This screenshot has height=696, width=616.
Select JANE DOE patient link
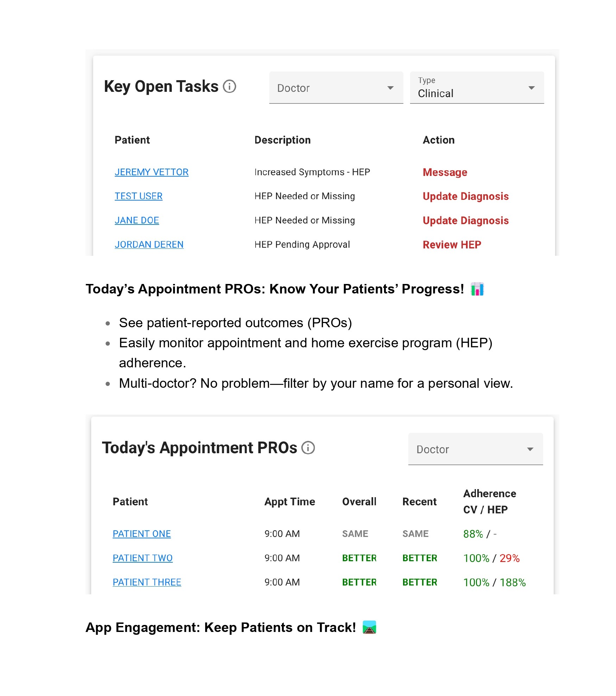pos(137,220)
